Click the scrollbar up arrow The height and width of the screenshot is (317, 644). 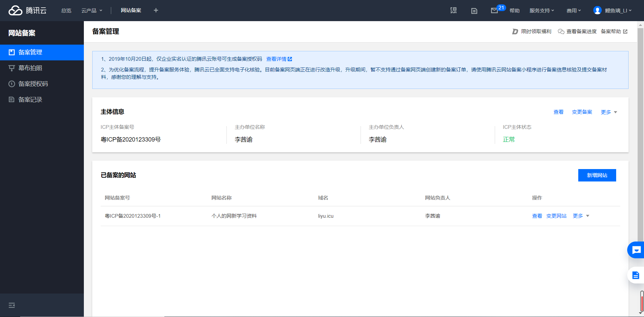641,24
